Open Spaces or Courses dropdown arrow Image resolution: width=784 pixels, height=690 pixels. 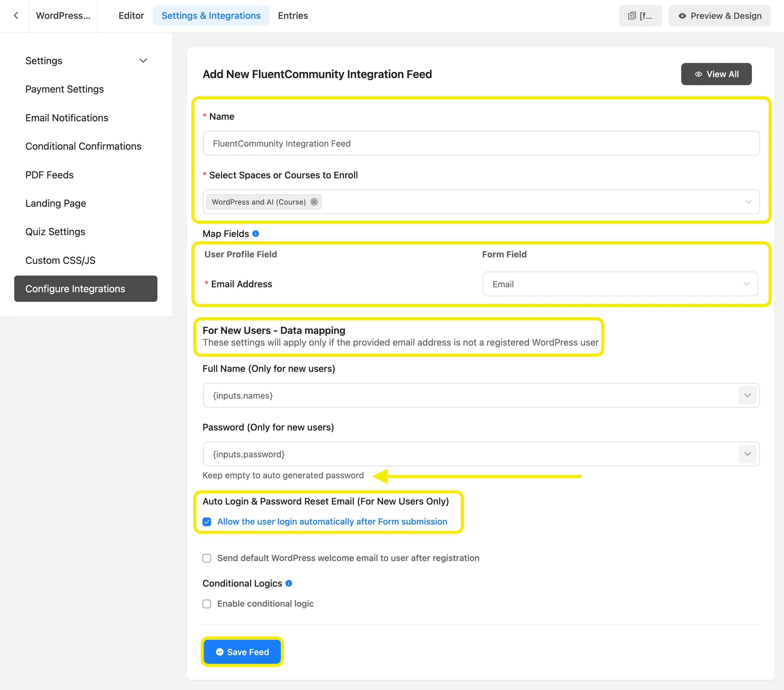[748, 202]
